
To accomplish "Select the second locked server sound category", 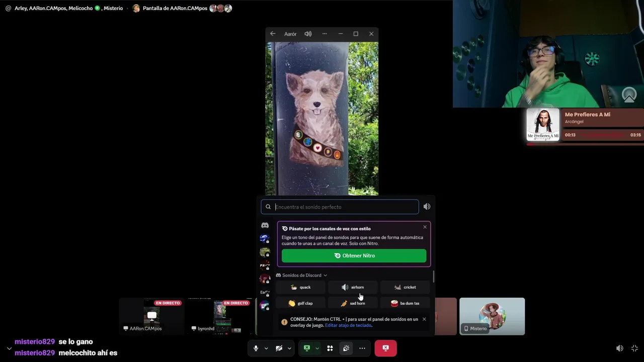I will [265, 252].
